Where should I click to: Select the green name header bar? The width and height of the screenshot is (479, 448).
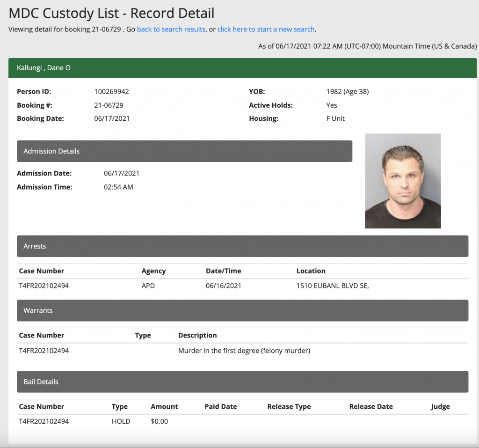pyautogui.click(x=242, y=68)
